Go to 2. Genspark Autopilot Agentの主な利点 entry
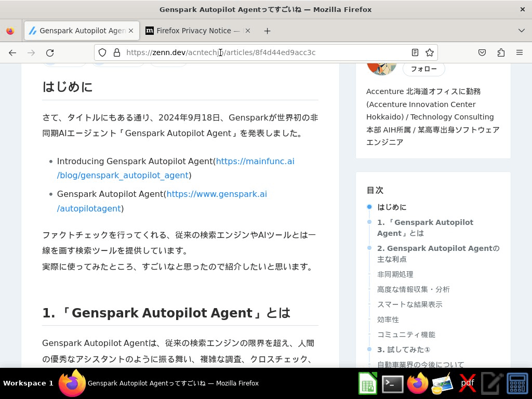The width and height of the screenshot is (532, 399). (x=438, y=254)
